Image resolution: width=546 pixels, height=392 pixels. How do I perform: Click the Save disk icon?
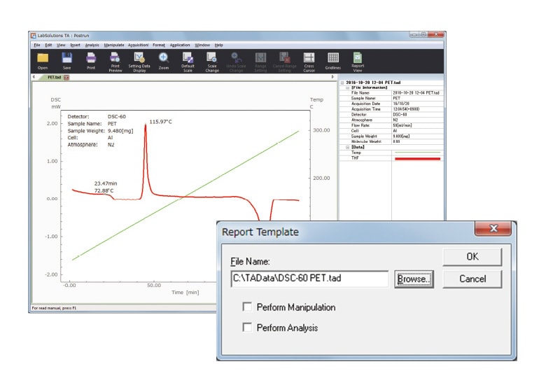67,60
